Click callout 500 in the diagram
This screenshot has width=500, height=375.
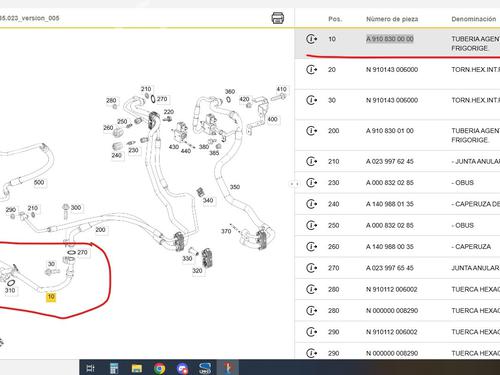[39, 182]
